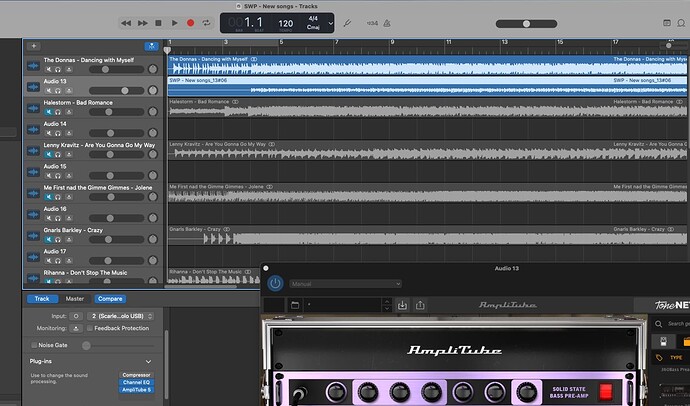Solo The Donnas - Dancing with Myself track
Viewport: 690px width, 406px height.
tap(58, 69)
